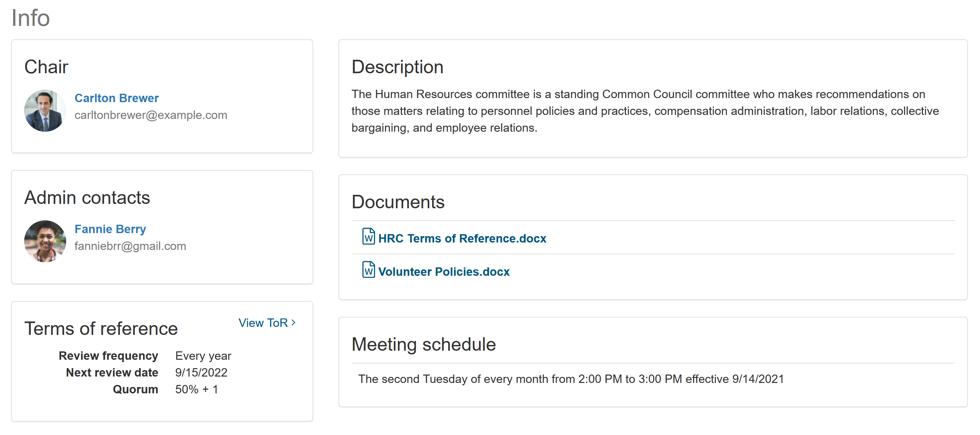
Task: Open Carlton Brewer's name link
Action: point(116,98)
